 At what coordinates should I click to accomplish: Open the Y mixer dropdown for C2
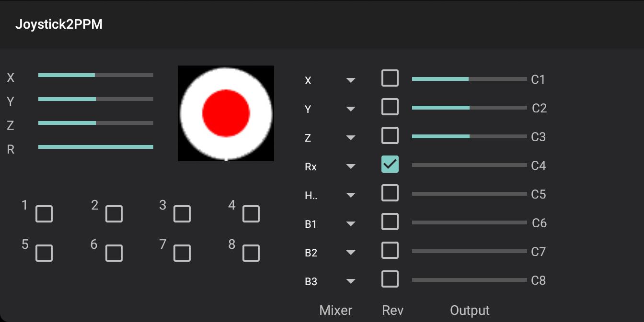click(331, 109)
